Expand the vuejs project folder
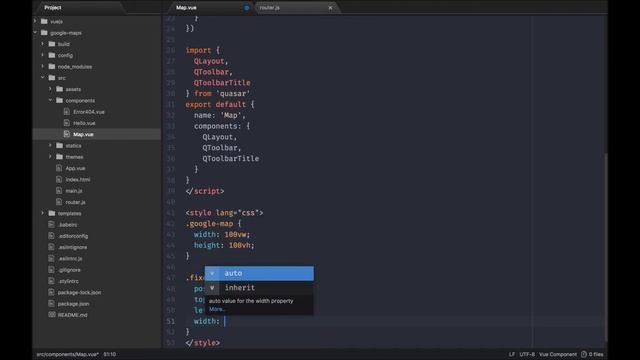Image resolution: width=640 pixels, height=360 pixels. coord(35,21)
